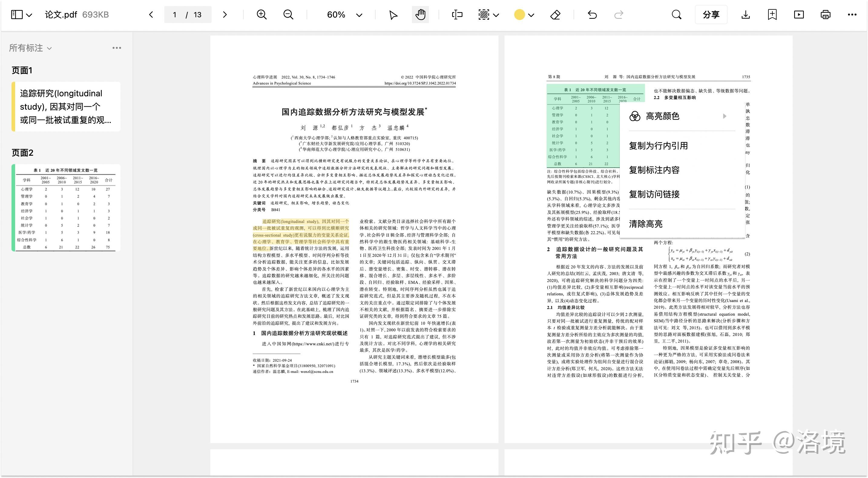This screenshot has width=868, height=478.
Task: Select the eraser tool
Action: (555, 15)
